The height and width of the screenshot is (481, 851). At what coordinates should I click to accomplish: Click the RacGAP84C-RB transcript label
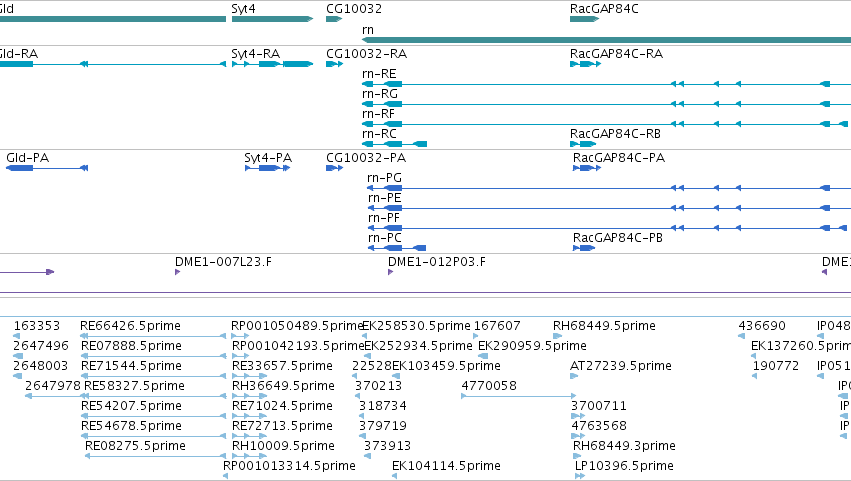click(615, 134)
